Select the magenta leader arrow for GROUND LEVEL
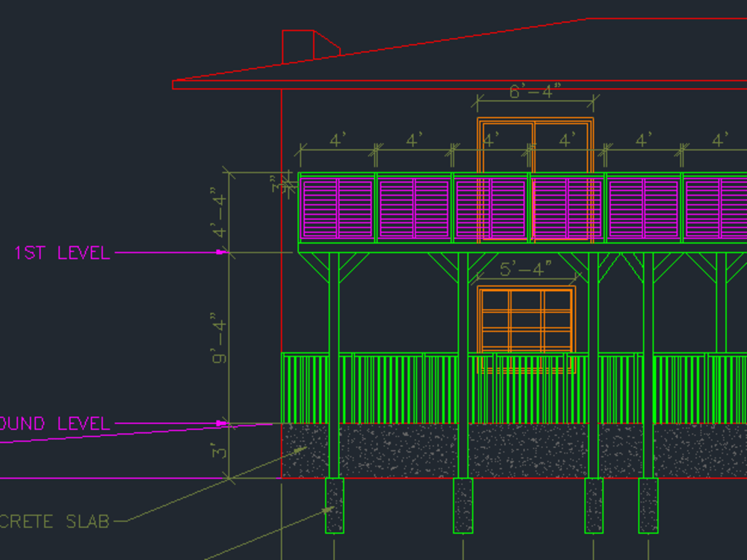 220,423
